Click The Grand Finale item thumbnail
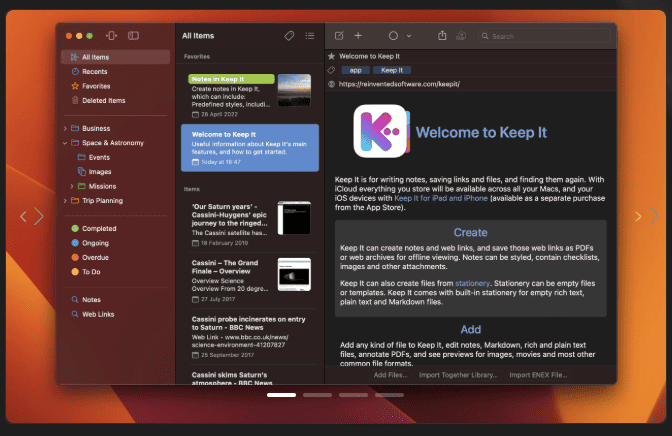Screen dimensions: 672x436 294,274
